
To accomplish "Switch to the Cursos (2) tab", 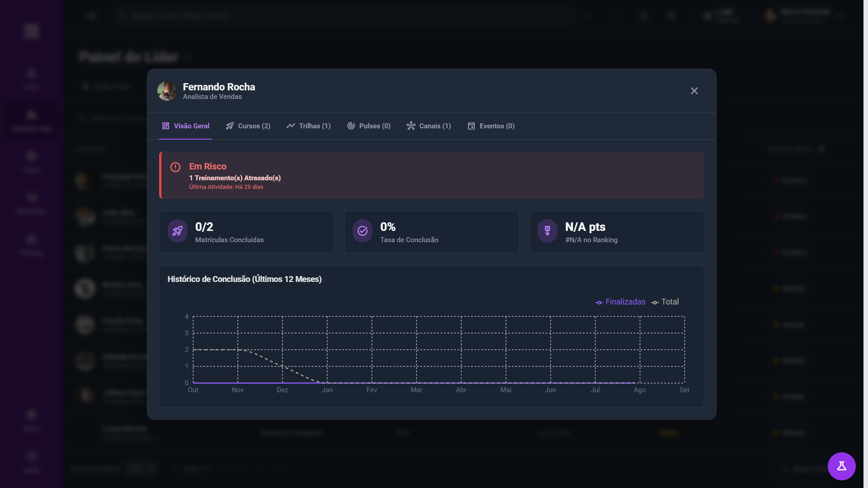I will [x=248, y=126].
